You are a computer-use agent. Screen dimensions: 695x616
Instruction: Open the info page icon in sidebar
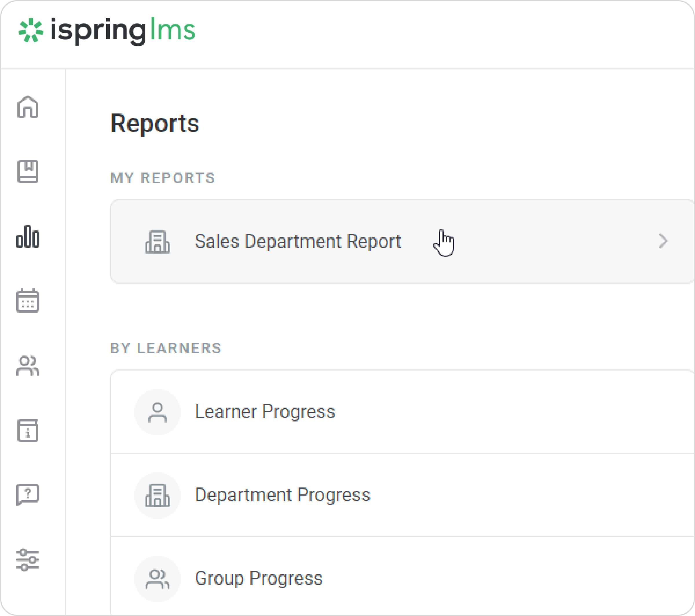28,430
